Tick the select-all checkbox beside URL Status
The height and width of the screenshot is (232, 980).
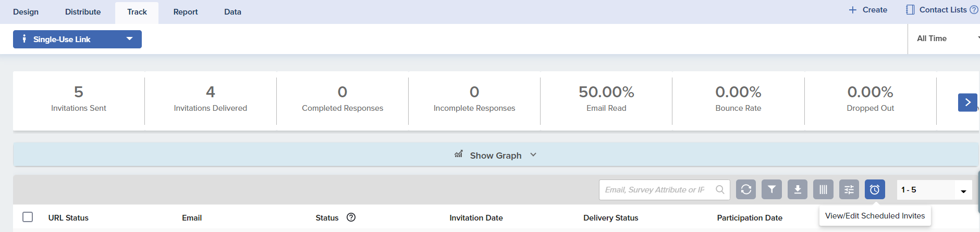point(28,217)
